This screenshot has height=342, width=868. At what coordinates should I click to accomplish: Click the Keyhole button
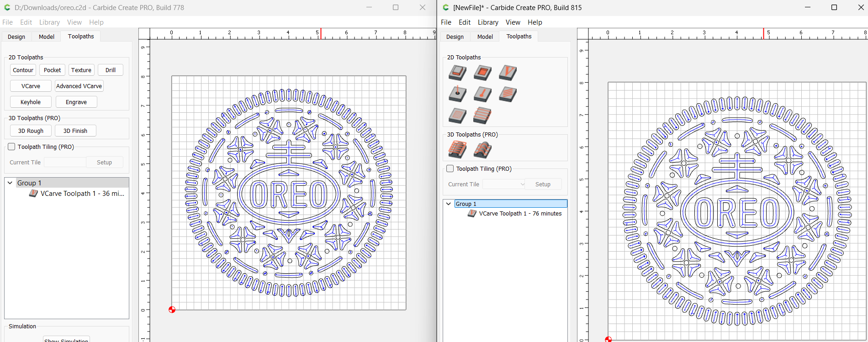point(31,102)
